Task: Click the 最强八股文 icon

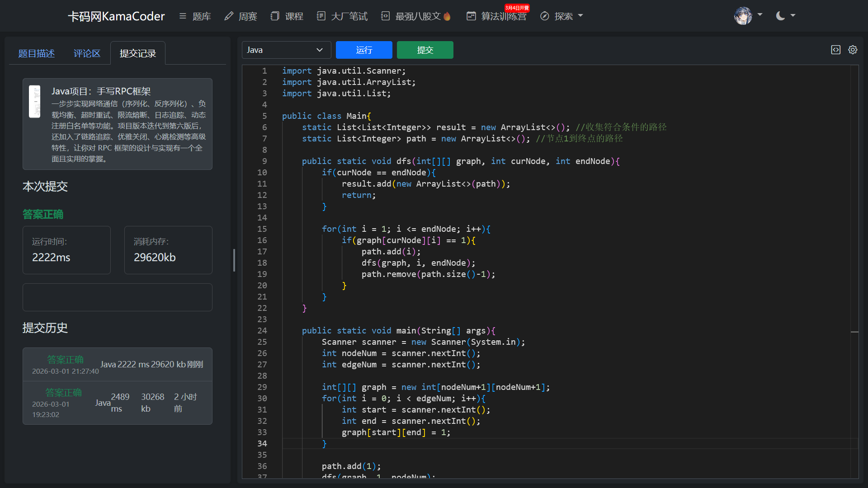Action: 385,16
